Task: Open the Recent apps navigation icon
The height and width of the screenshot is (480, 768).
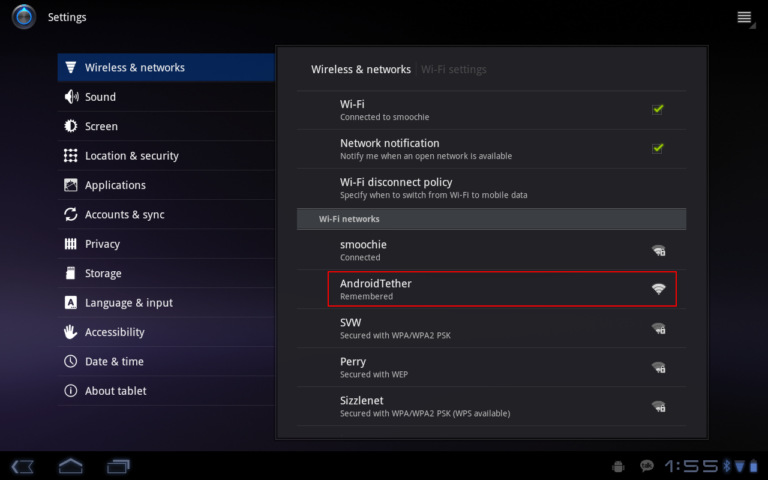Action: [x=118, y=466]
